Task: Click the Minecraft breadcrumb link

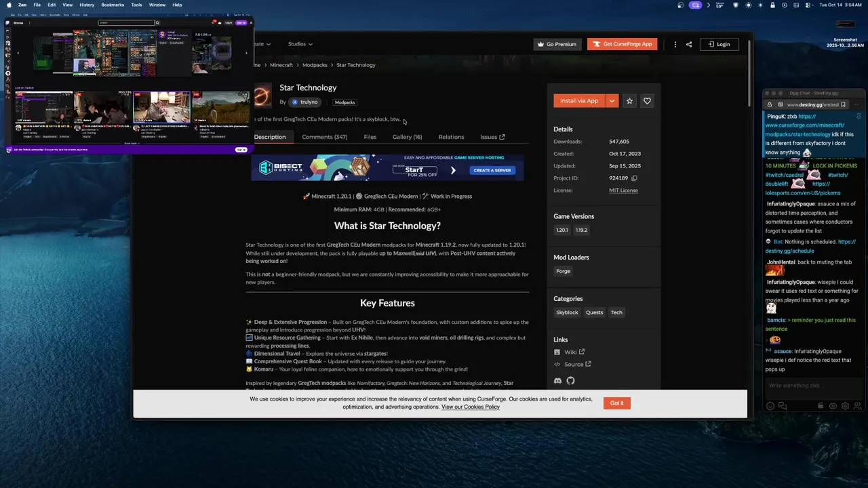Action: click(281, 65)
